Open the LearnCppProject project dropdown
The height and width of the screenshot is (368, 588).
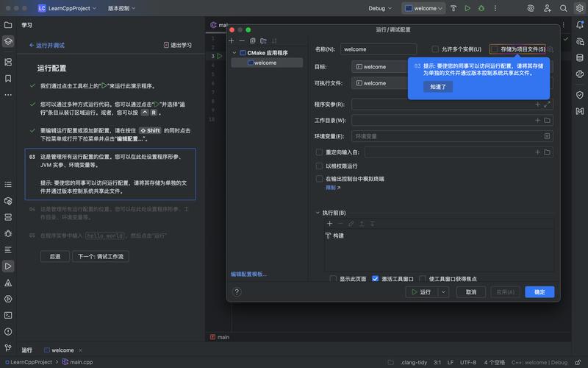pyautogui.click(x=67, y=8)
